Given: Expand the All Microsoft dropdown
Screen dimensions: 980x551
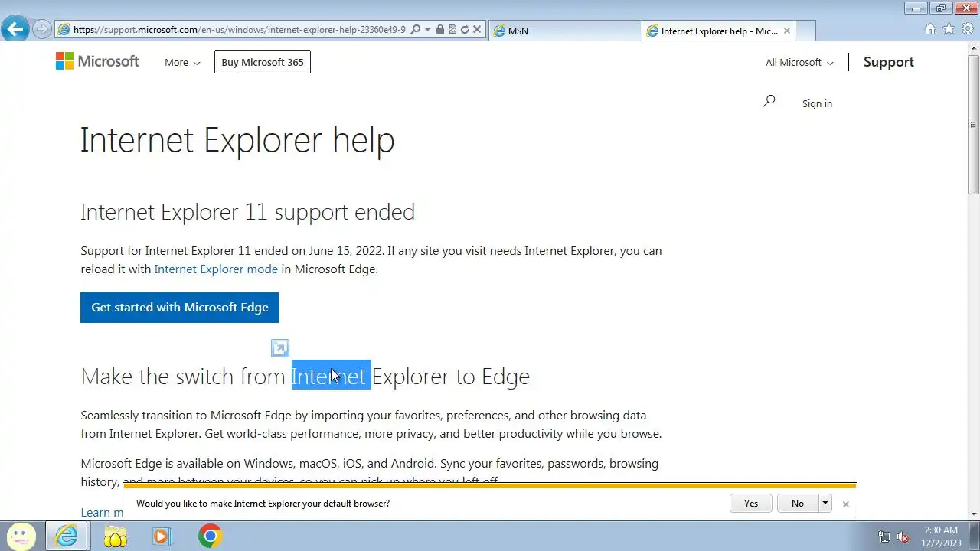Looking at the screenshot, I should 799,62.
